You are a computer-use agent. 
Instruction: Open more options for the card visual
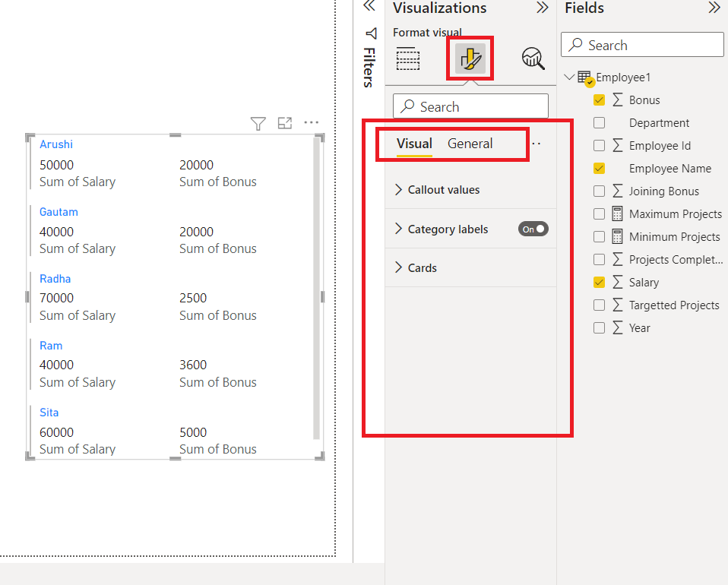click(x=311, y=122)
